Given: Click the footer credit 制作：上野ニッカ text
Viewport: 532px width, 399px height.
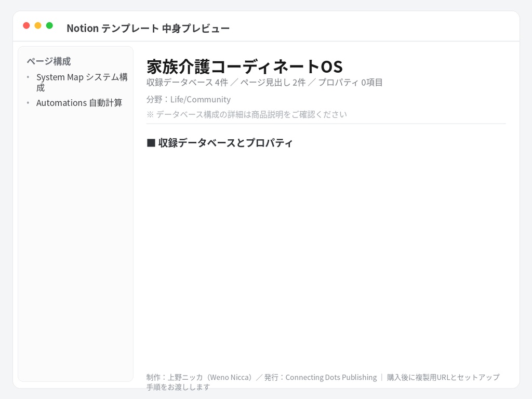Looking at the screenshot, I should click(323, 382).
